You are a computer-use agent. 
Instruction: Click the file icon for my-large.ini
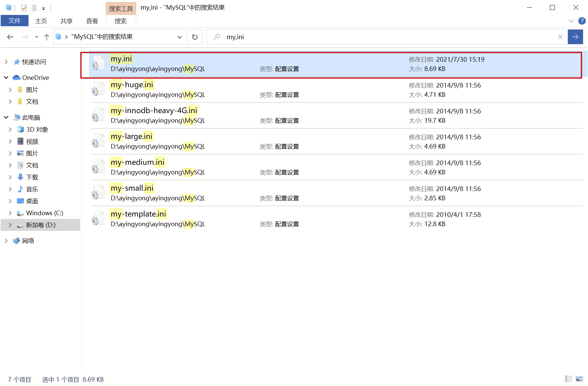(98, 141)
